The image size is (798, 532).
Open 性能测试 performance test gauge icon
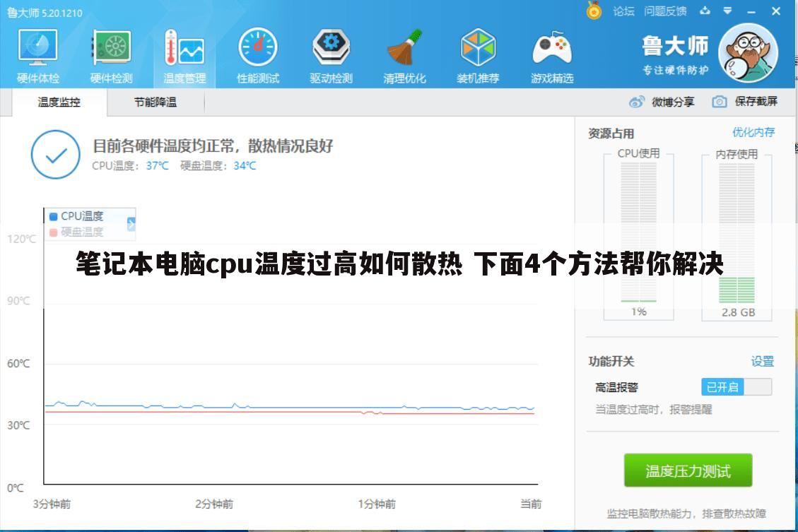click(258, 55)
